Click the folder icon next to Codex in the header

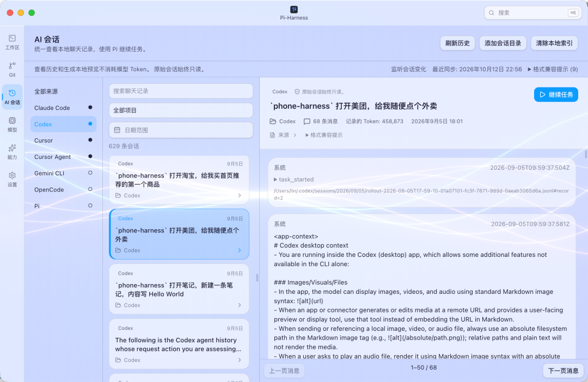(273, 121)
